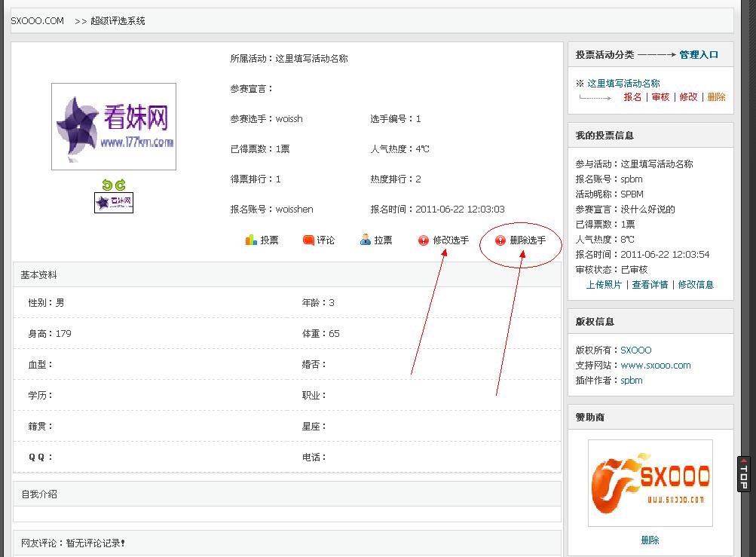Image resolution: width=756 pixels, height=557 pixels.
Task: Click the 评论 speech-bubble comment icon
Action: tap(308, 240)
